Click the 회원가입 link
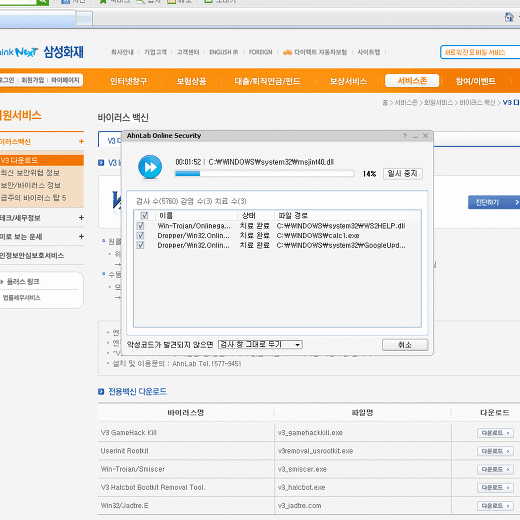Screen dimensions: 520x520 [x=33, y=80]
